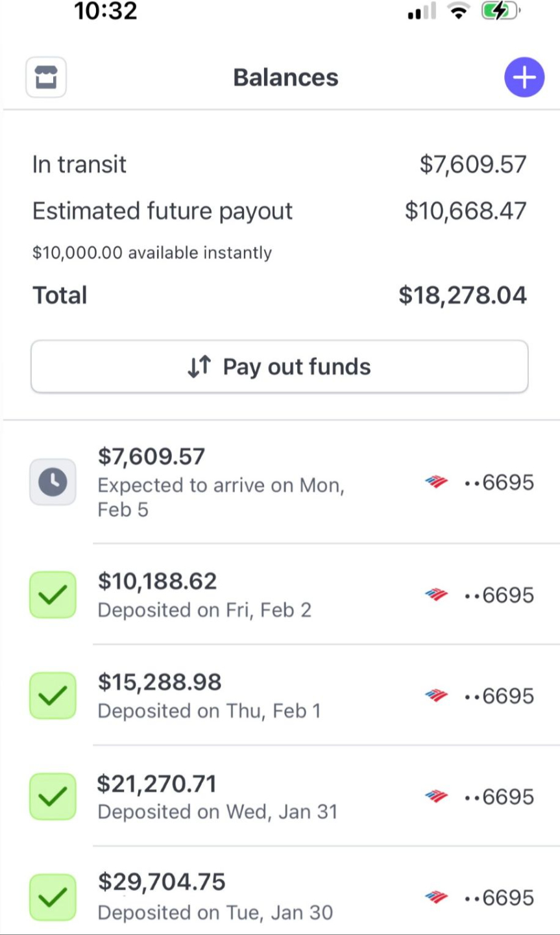Viewport: 560px width, 935px height.
Task: Tap the green checkmark for $10,188.62 deposit
Action: click(x=53, y=595)
